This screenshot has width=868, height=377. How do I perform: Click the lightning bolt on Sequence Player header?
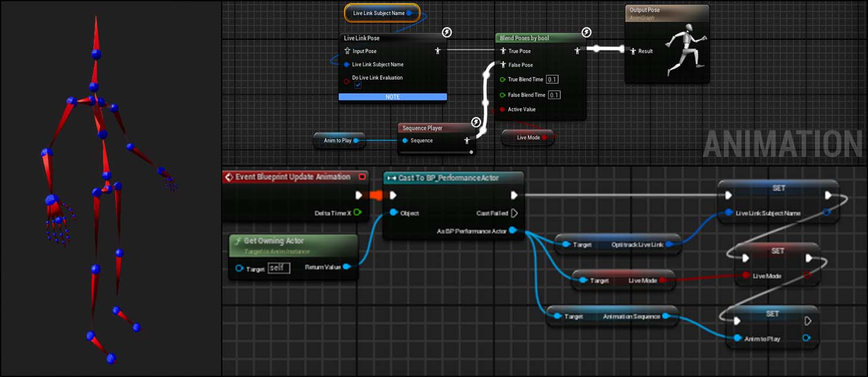point(475,121)
